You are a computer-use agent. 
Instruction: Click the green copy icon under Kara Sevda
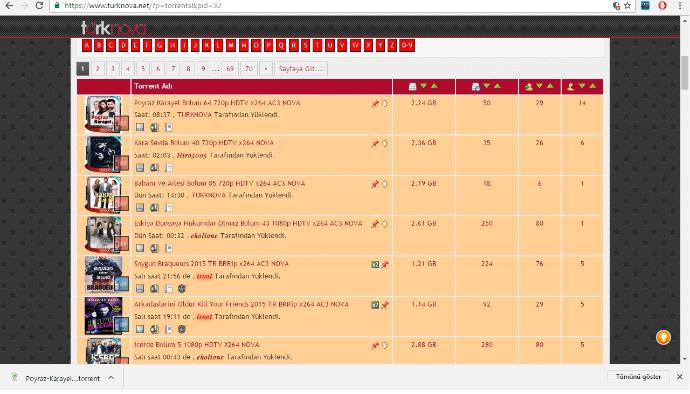pyautogui.click(x=154, y=168)
